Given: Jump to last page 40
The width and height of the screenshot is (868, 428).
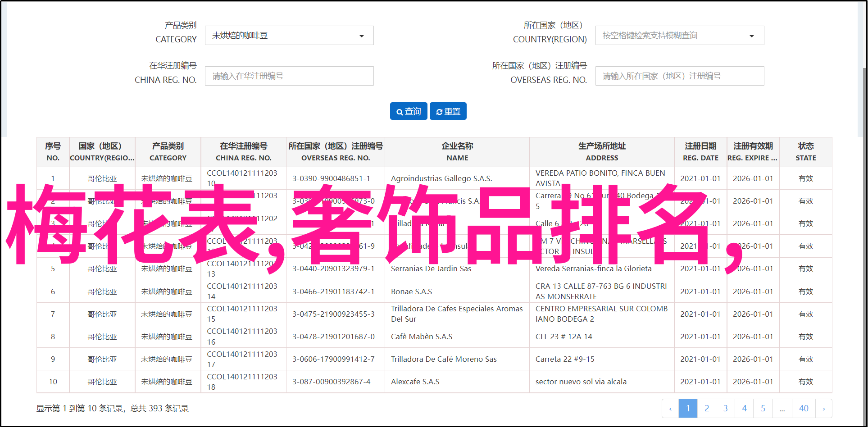Looking at the screenshot, I should click(804, 409).
